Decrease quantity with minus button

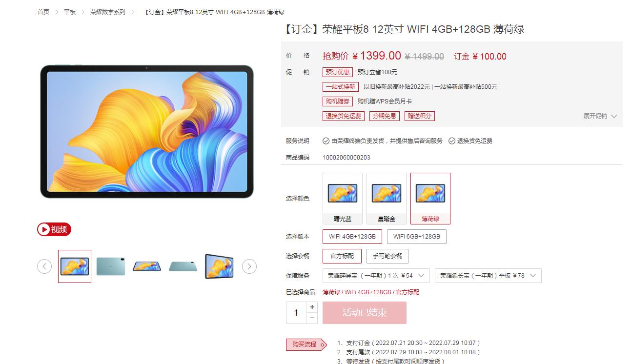point(312,318)
